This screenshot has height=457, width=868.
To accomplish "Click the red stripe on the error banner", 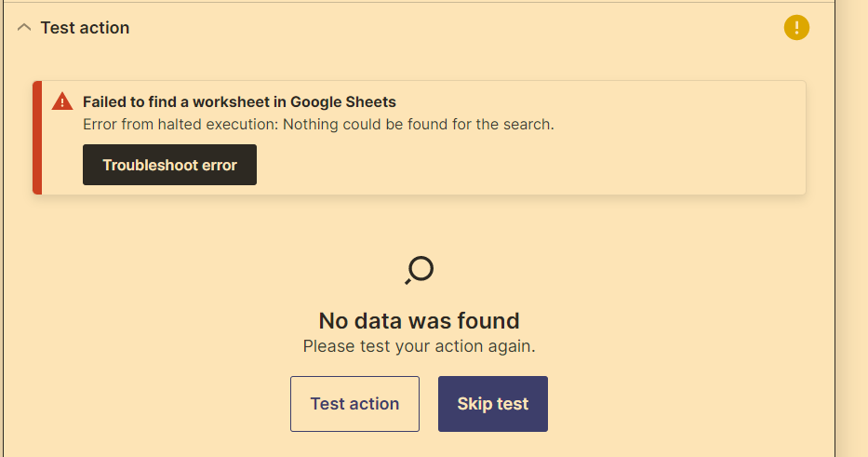I will click(x=37, y=138).
